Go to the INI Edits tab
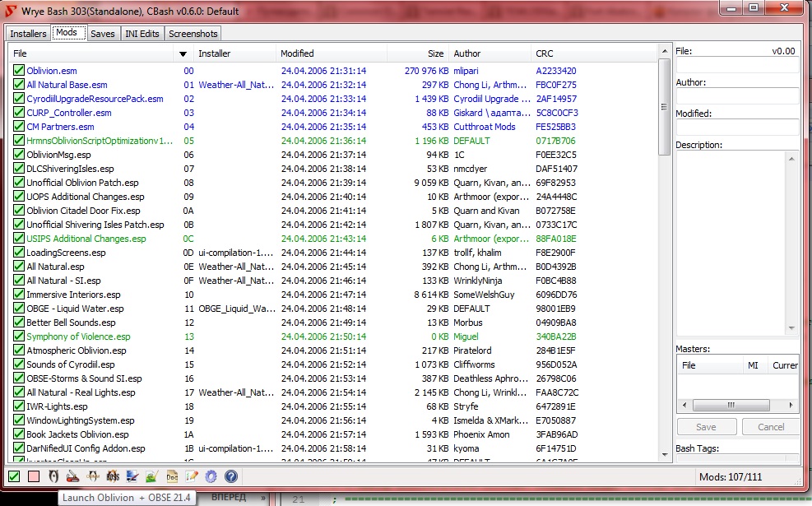Viewport: 812px width, 506px height. (x=142, y=34)
